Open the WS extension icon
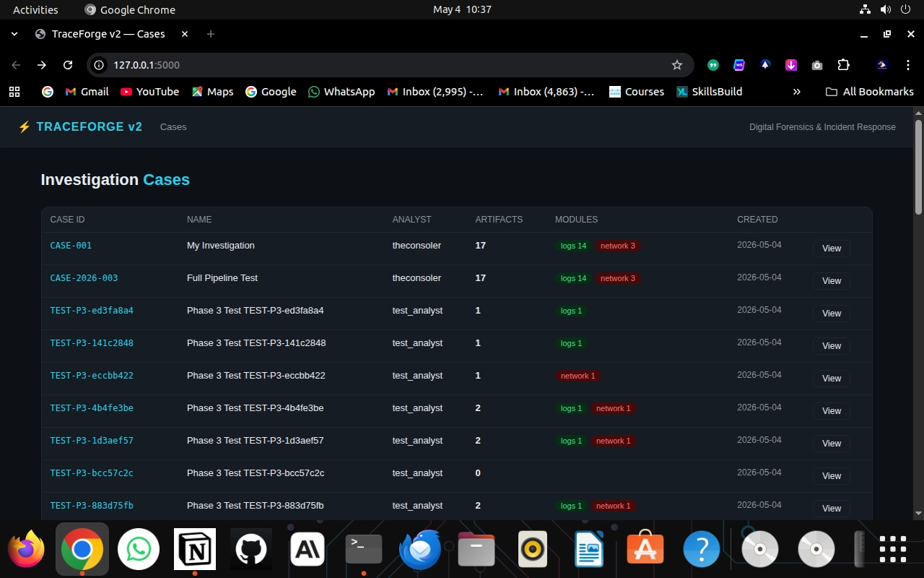This screenshot has height=578, width=924. pyautogui.click(x=739, y=65)
